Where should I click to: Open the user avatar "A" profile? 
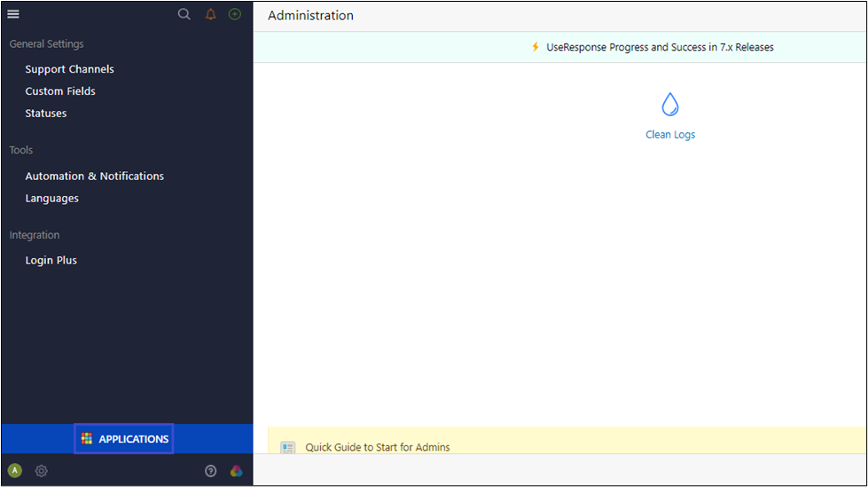15,471
